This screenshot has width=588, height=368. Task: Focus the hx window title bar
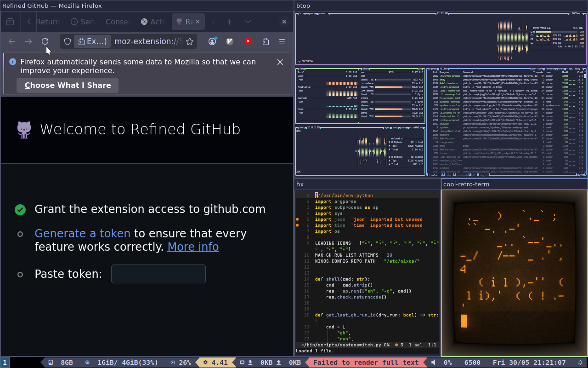367,184
